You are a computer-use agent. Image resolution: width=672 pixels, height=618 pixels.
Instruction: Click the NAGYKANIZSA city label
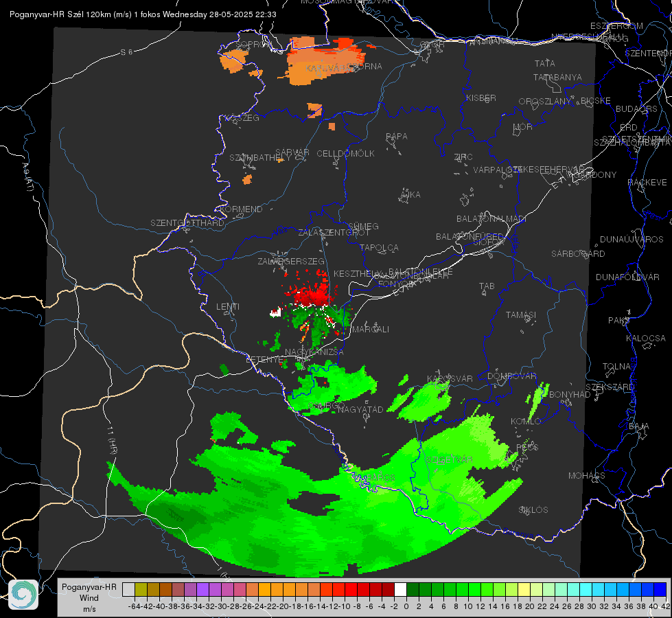[x=314, y=352]
